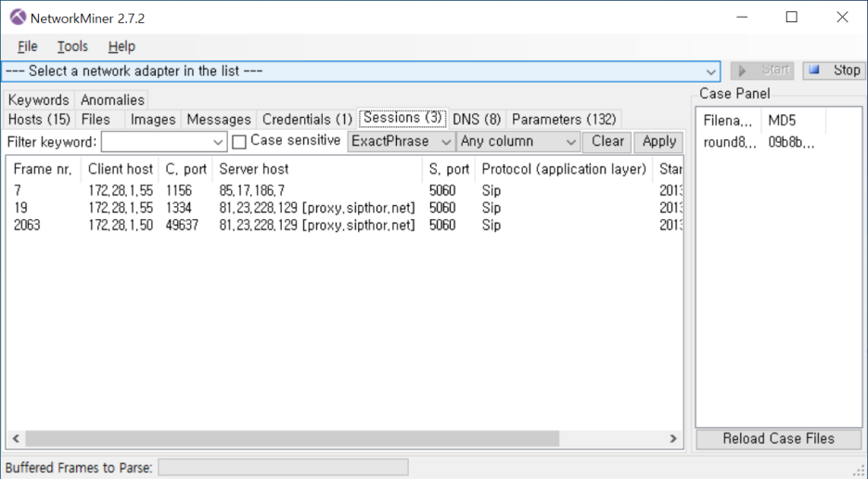Switch to the Parameters (132) tab
This screenshot has height=479, width=868.
pos(564,119)
